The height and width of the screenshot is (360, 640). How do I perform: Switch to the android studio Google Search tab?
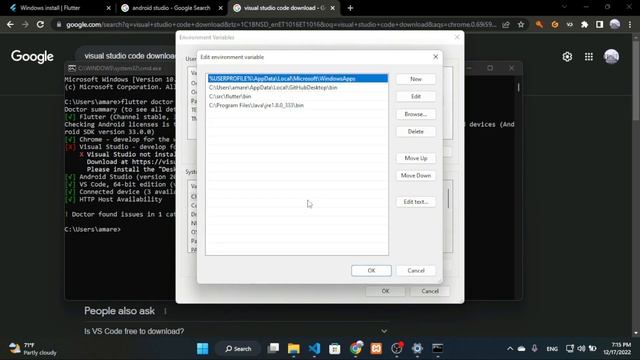click(x=171, y=8)
